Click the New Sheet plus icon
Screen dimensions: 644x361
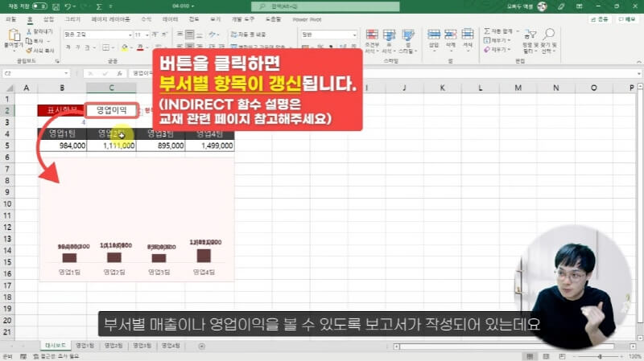[x=202, y=347]
